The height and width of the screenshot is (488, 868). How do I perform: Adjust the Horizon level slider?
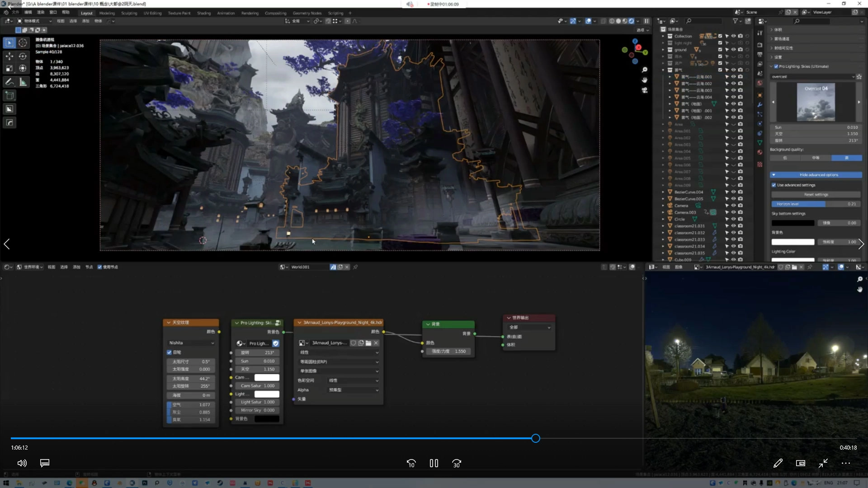816,204
